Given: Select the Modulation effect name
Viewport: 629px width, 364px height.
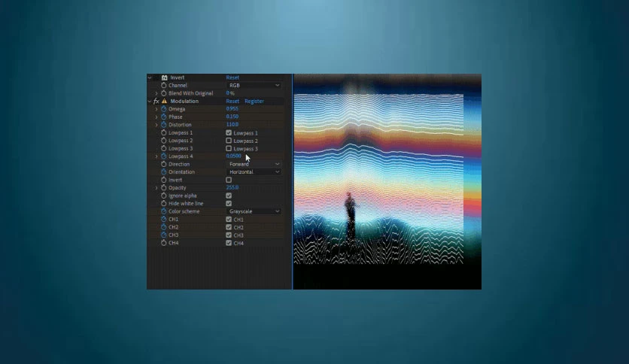Looking at the screenshot, I should pyautogui.click(x=184, y=101).
